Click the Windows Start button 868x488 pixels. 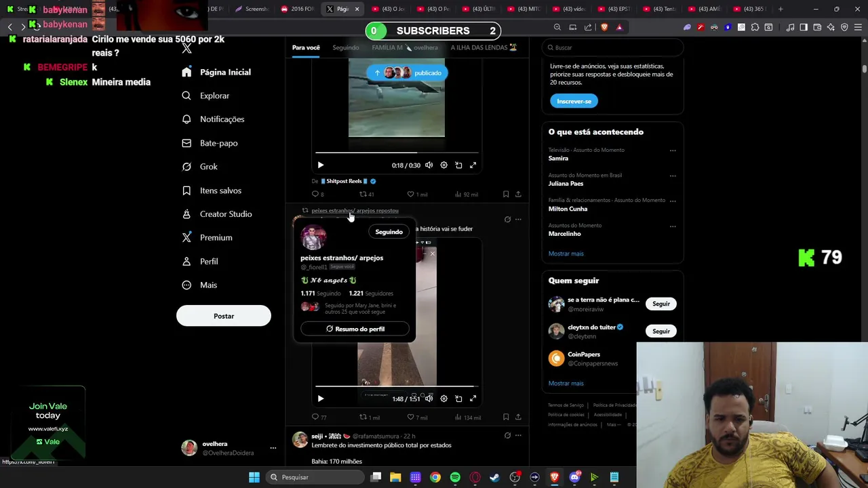(254, 477)
